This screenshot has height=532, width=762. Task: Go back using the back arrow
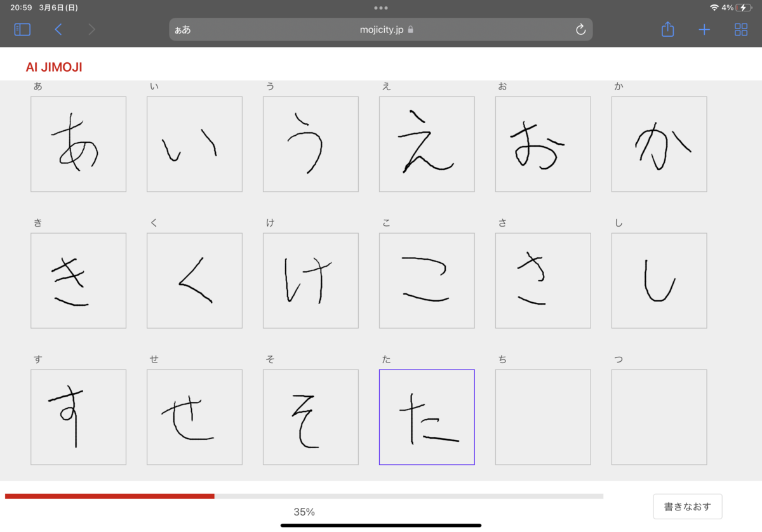[58, 29]
